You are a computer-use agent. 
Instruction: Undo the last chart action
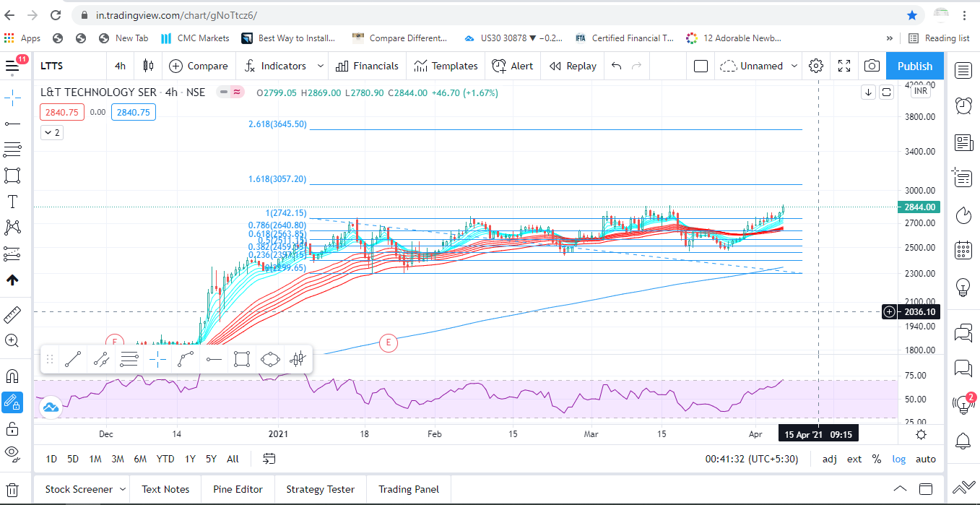coord(616,66)
